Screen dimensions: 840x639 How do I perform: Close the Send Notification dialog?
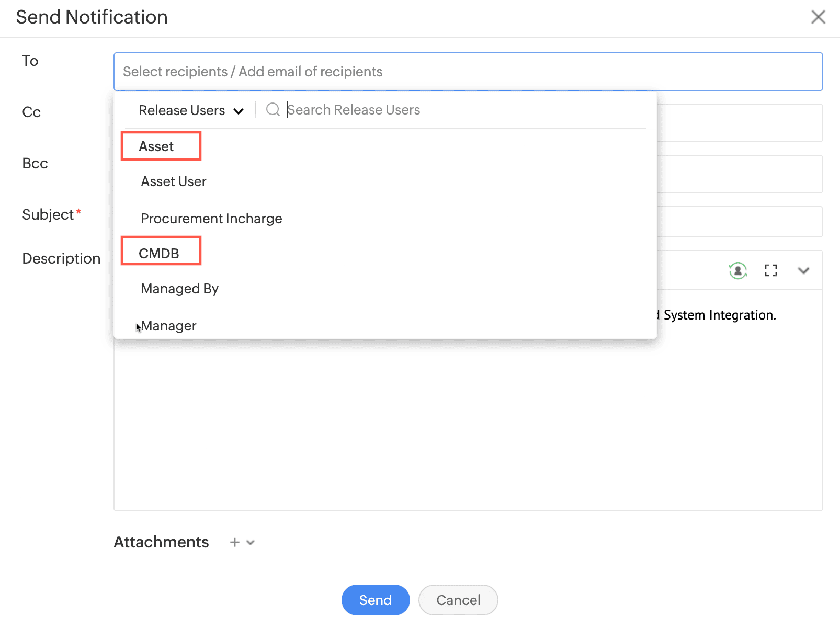click(x=818, y=17)
